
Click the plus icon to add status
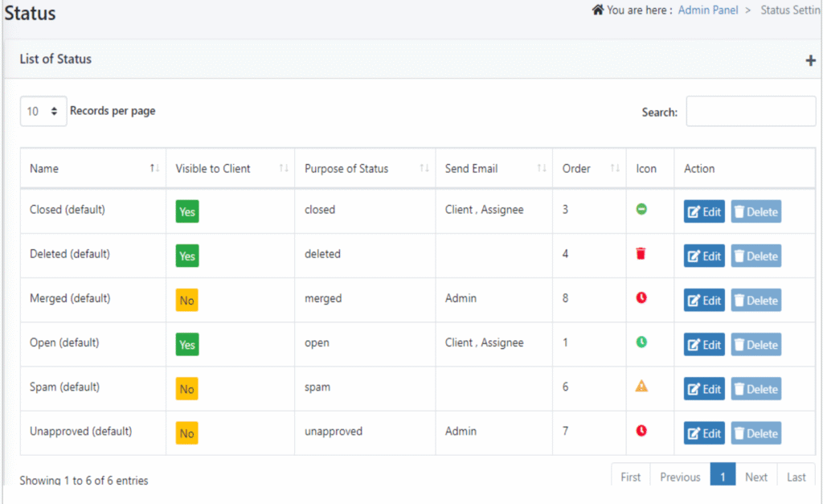[x=810, y=61]
